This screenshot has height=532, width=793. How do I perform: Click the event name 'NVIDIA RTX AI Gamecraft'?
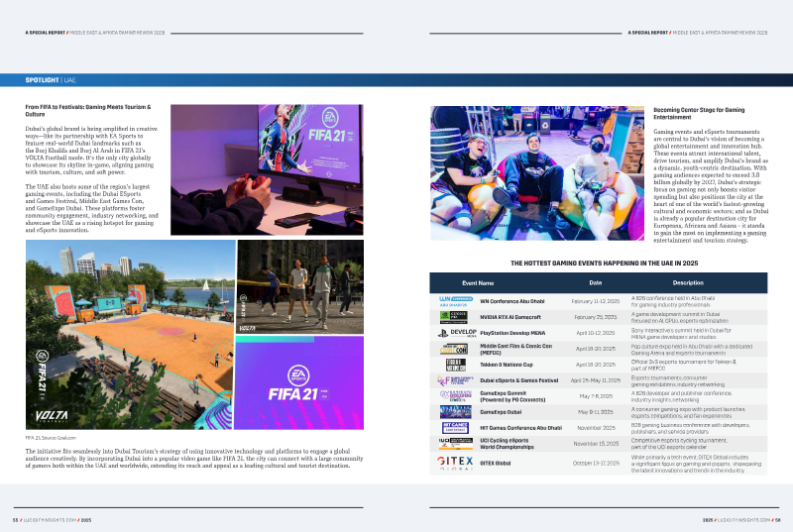click(510, 317)
